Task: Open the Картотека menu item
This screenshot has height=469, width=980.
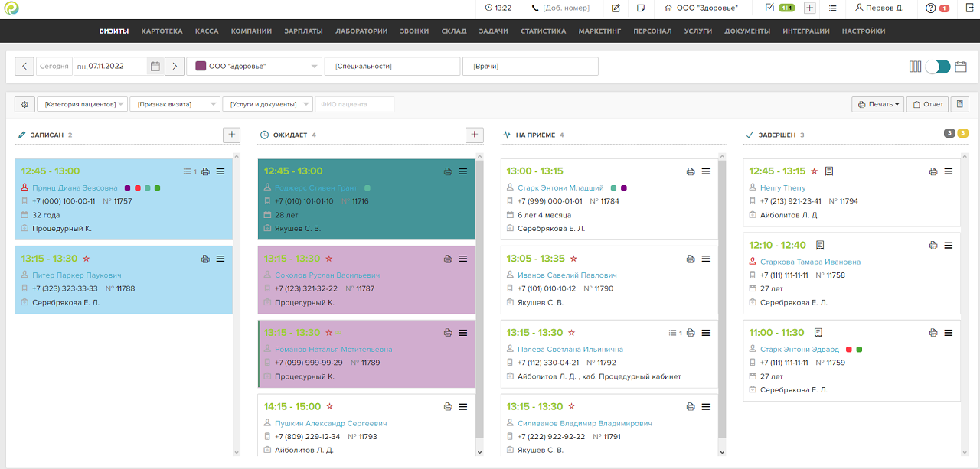Action: pyautogui.click(x=162, y=31)
